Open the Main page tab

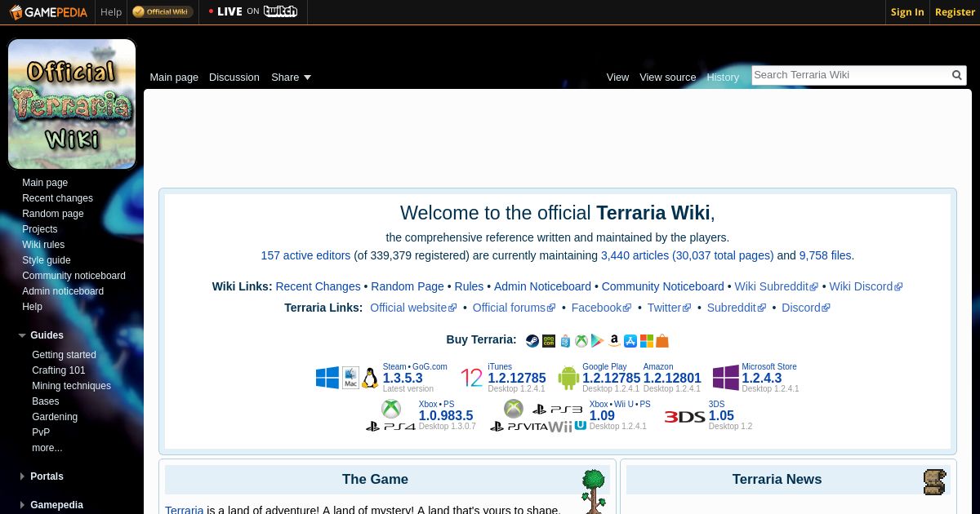click(174, 77)
